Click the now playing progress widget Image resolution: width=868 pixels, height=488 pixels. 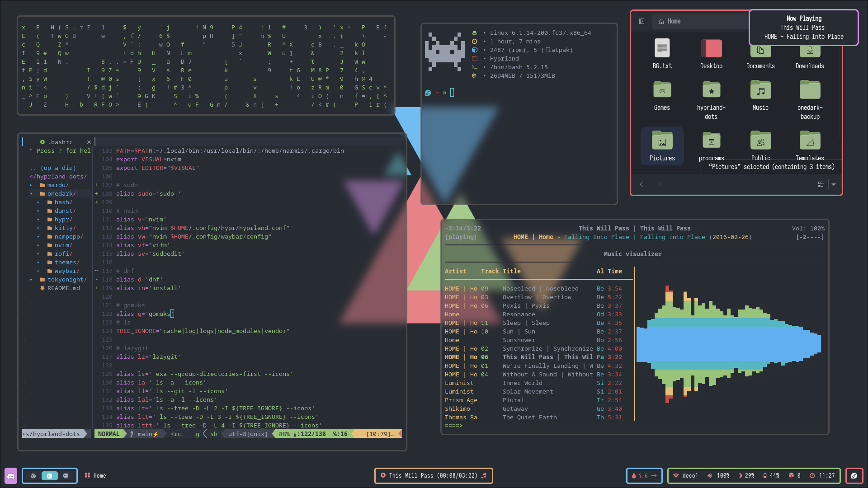click(x=433, y=476)
